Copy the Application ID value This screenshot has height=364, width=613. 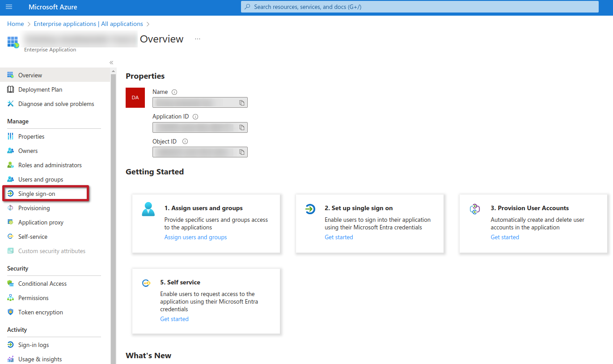[241, 127]
